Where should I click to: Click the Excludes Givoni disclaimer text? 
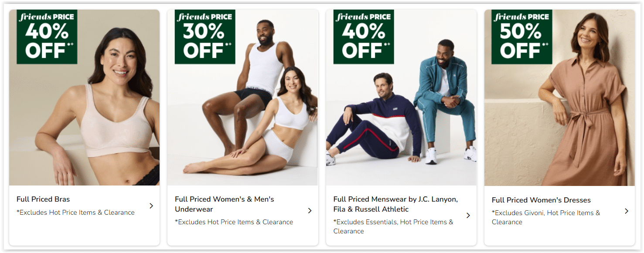coord(546,217)
